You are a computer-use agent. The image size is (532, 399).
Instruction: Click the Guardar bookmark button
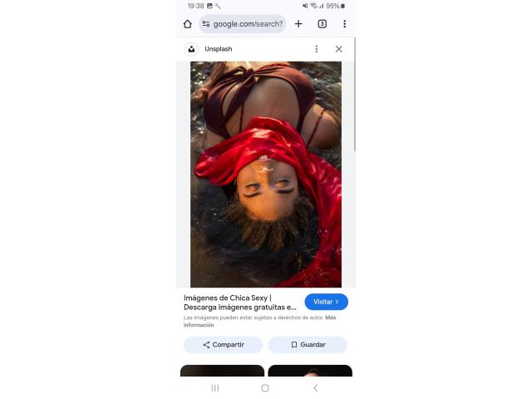308,345
